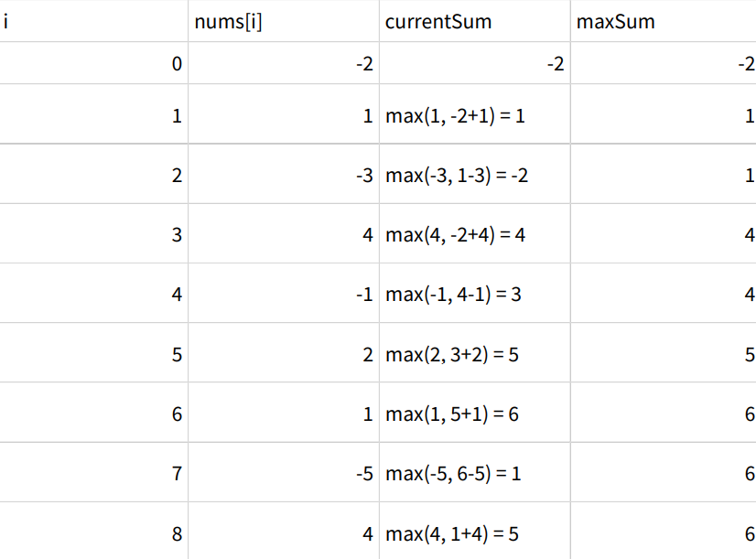Select index cell containing 4
The image size is (756, 559).
coord(93,294)
